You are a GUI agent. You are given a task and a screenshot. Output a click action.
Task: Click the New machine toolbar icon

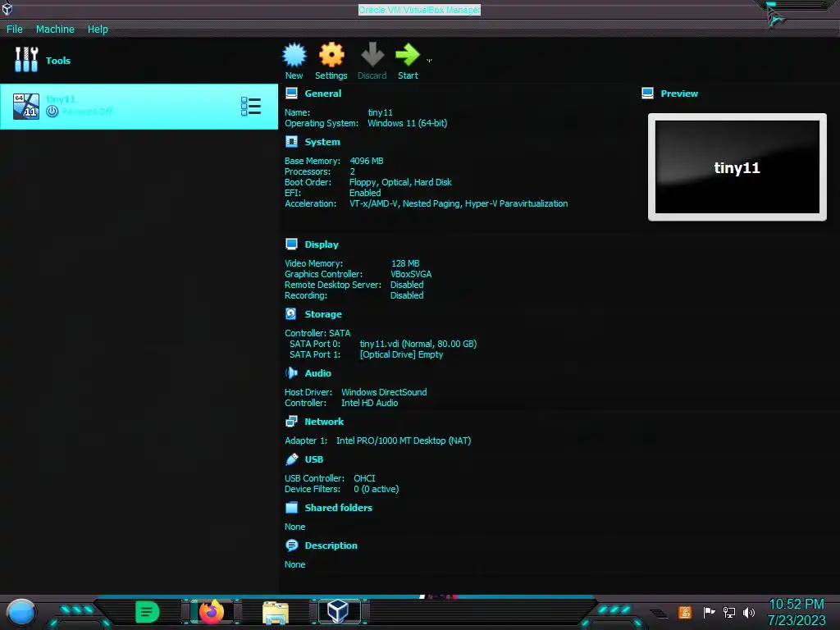pyautogui.click(x=294, y=55)
